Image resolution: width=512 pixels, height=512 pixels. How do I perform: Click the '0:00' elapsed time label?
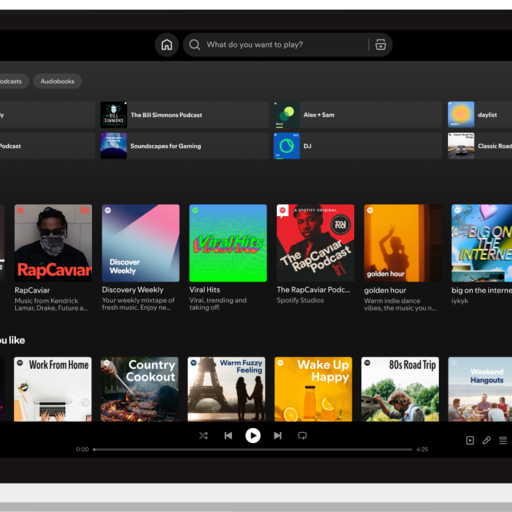(82, 449)
